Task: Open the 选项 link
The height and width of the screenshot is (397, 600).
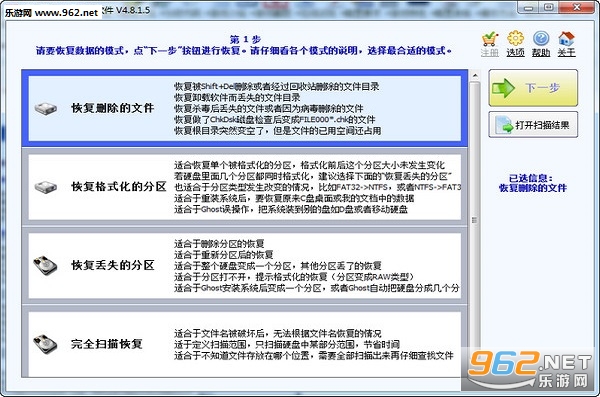Action: click(x=515, y=52)
